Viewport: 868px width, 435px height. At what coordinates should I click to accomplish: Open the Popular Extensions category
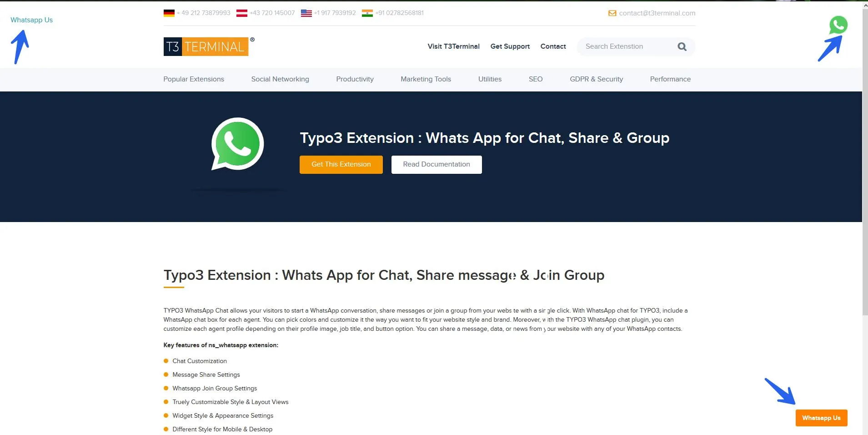[x=194, y=79]
